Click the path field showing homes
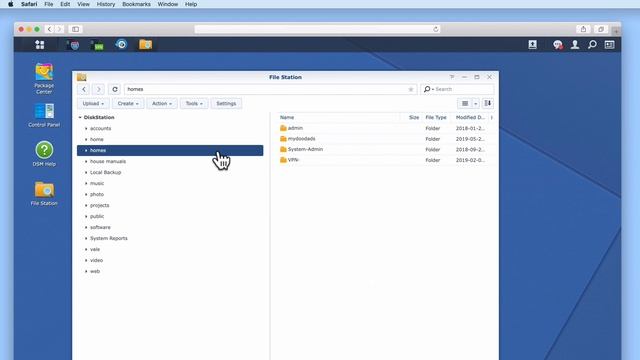This screenshot has width=640, height=360. [270, 89]
